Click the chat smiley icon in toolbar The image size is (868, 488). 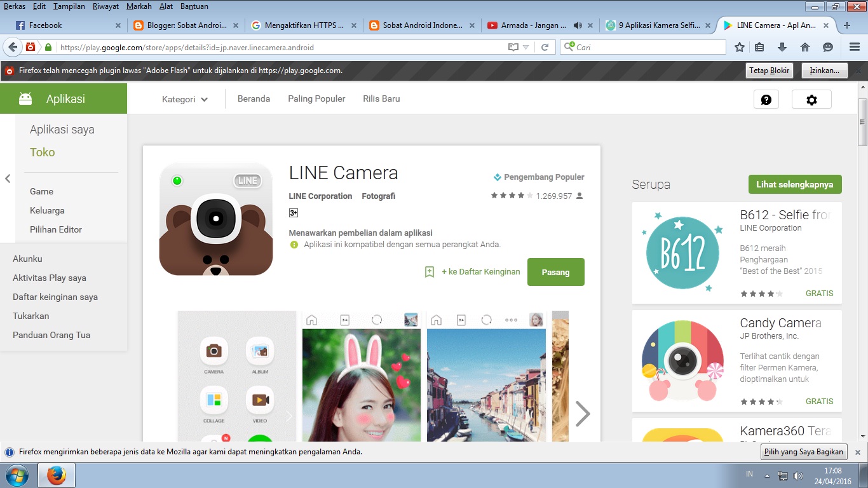coord(827,47)
